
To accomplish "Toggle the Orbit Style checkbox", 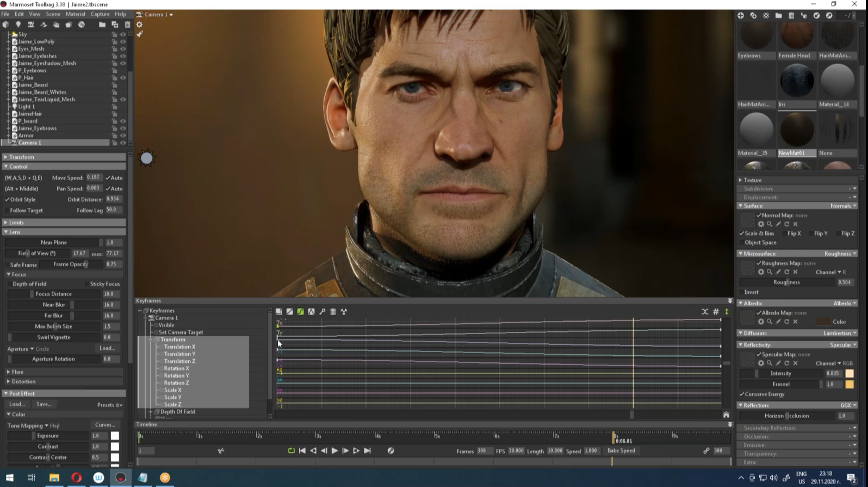I will tap(8, 200).
